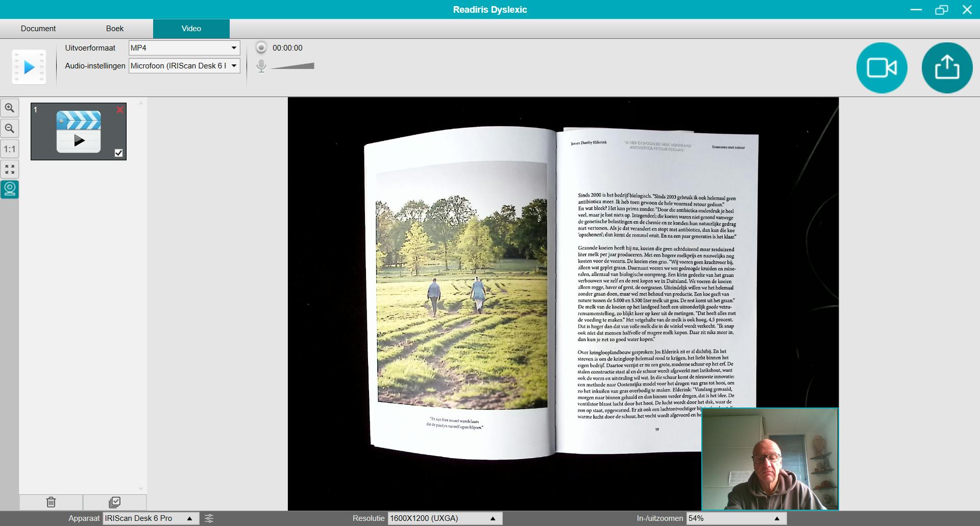Image resolution: width=980 pixels, height=526 pixels.
Task: Click the zoom out magnifier icon
Action: click(10, 129)
